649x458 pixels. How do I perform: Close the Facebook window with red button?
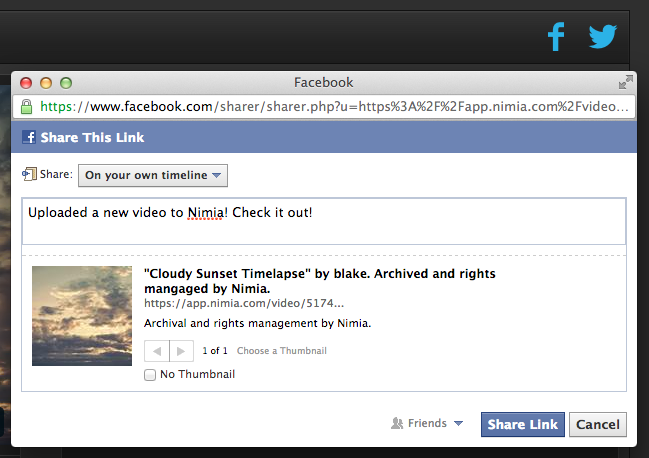(26, 83)
